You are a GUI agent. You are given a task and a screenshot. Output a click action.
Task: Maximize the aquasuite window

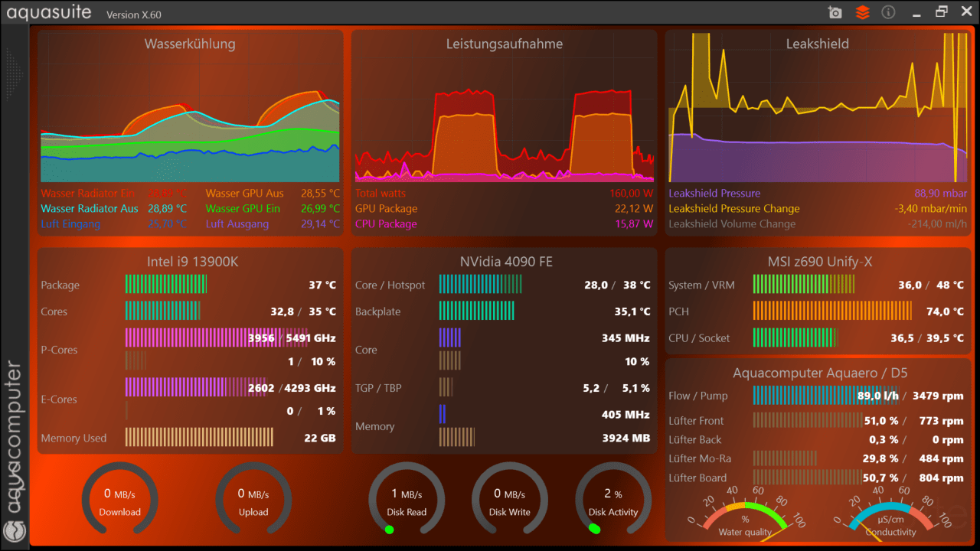942,11
